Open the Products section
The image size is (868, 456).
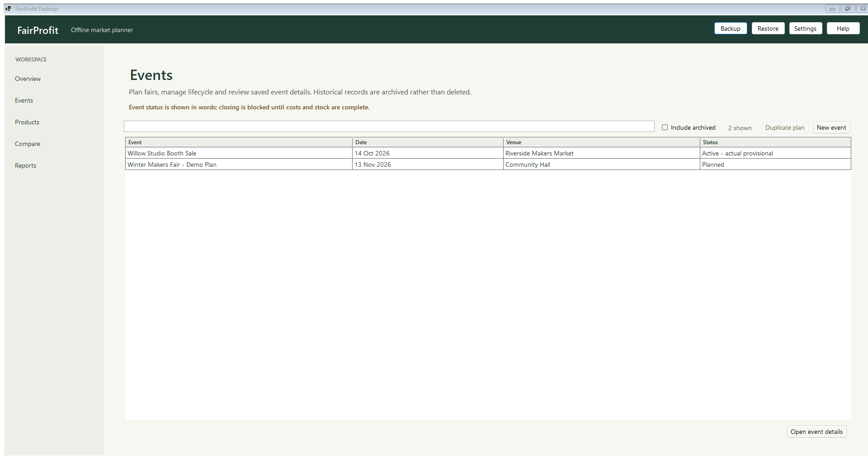click(x=27, y=122)
